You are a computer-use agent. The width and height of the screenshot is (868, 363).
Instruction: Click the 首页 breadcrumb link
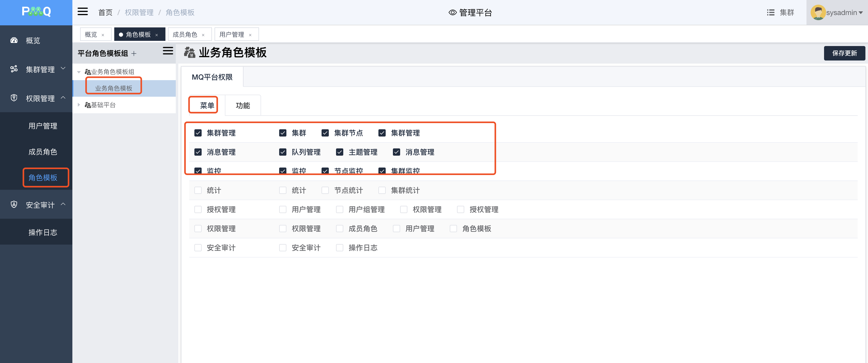pyautogui.click(x=105, y=12)
